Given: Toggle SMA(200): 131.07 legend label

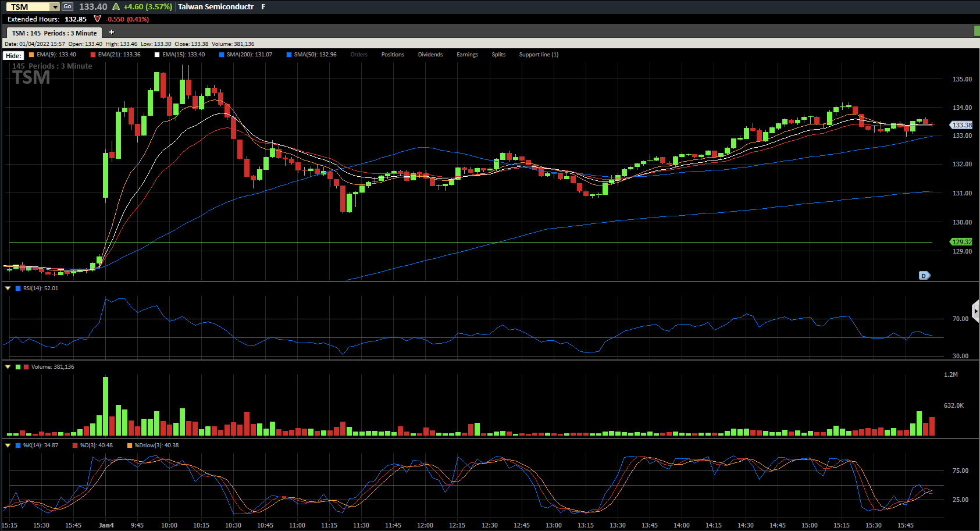Looking at the screenshot, I should (250, 55).
